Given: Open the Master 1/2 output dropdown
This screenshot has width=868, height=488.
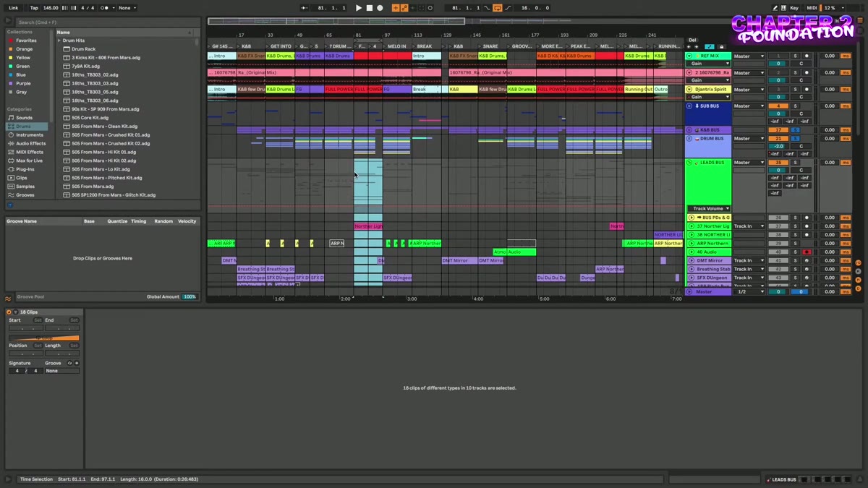Looking at the screenshot, I should (x=749, y=291).
